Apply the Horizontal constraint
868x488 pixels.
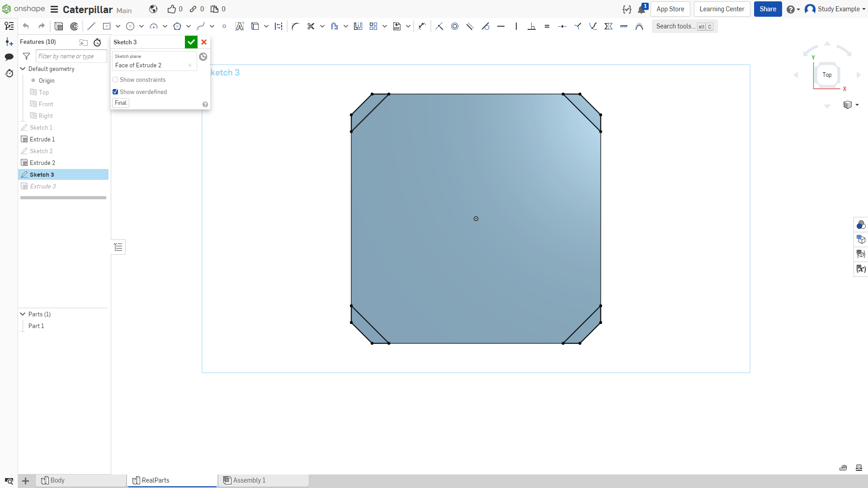(501, 26)
